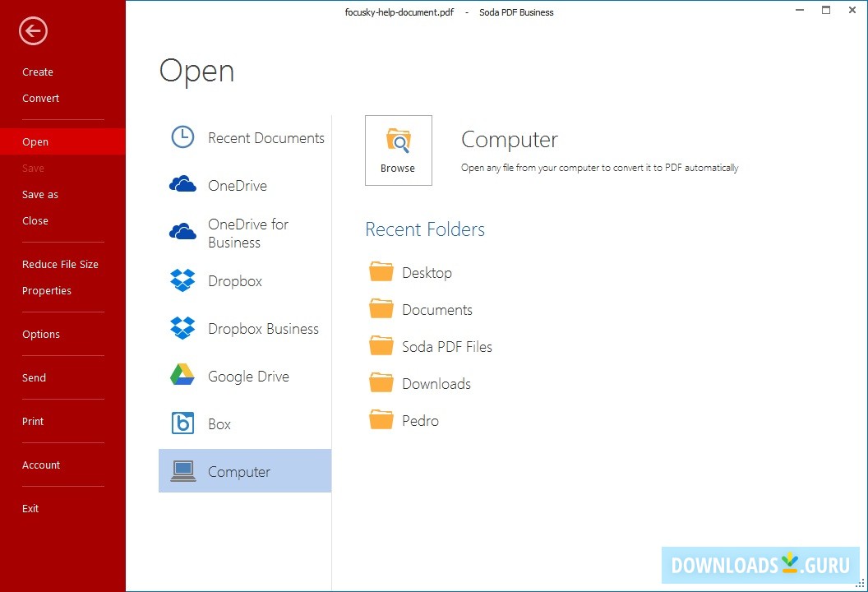Choose Exit from the sidebar
The width and height of the screenshot is (868, 592).
pos(30,508)
